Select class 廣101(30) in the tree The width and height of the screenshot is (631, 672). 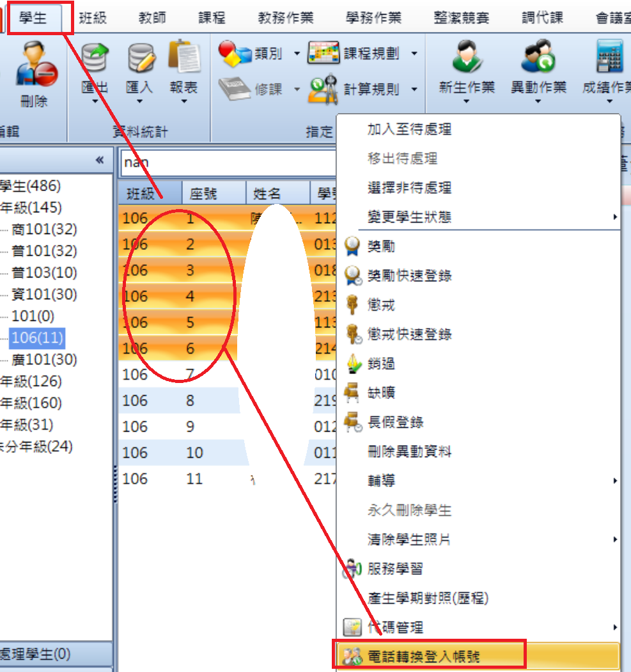pos(44,359)
